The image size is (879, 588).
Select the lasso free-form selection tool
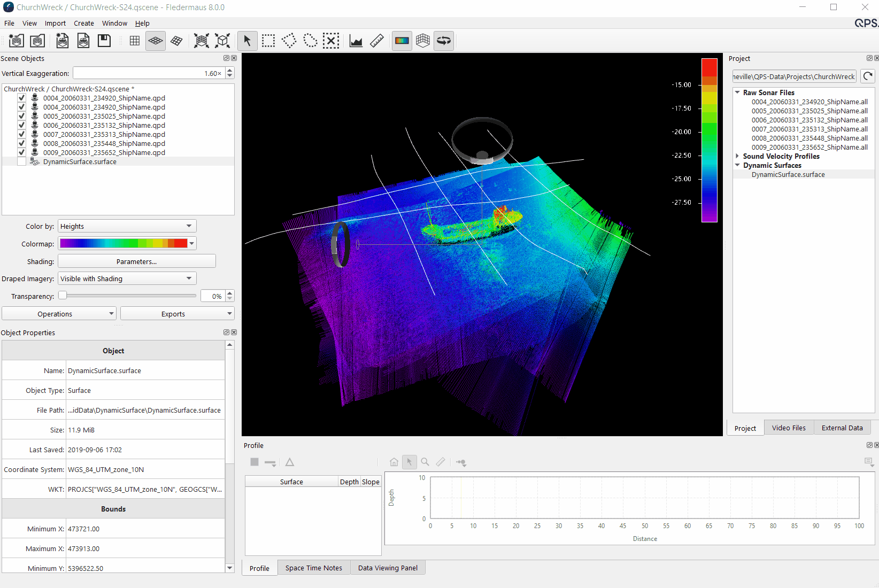pyautogui.click(x=310, y=41)
